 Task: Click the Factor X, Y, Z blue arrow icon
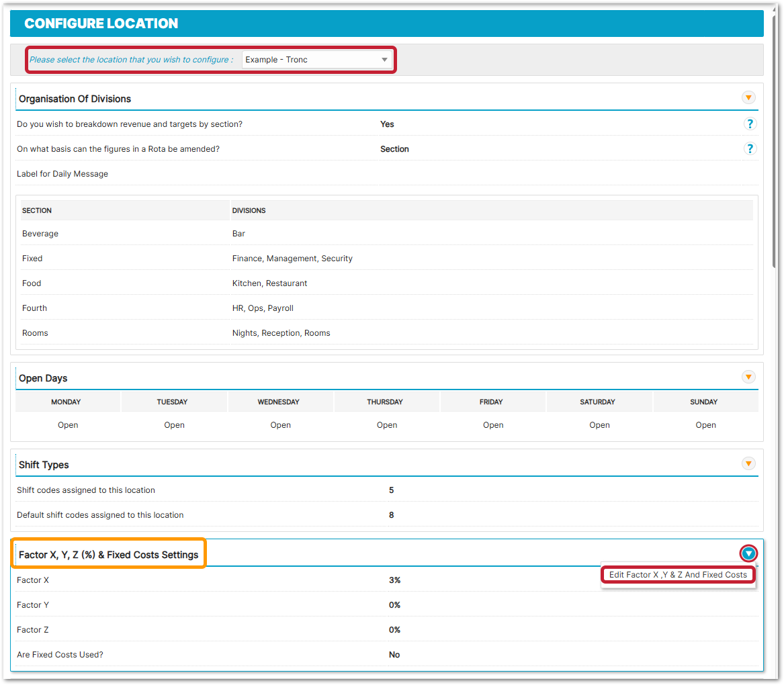(x=748, y=553)
